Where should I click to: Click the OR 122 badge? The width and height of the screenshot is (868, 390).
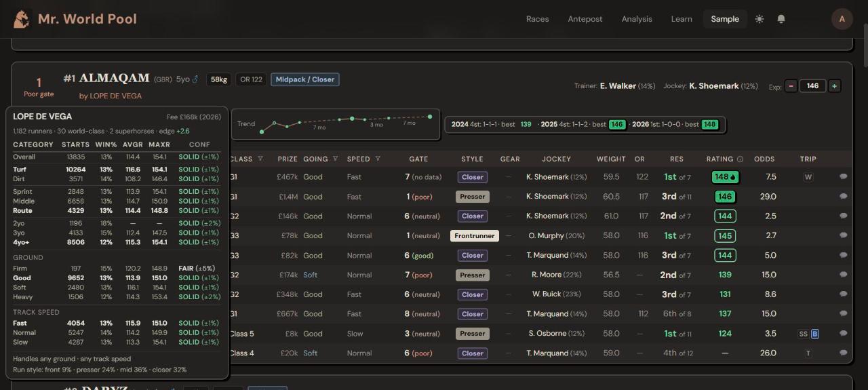(251, 79)
